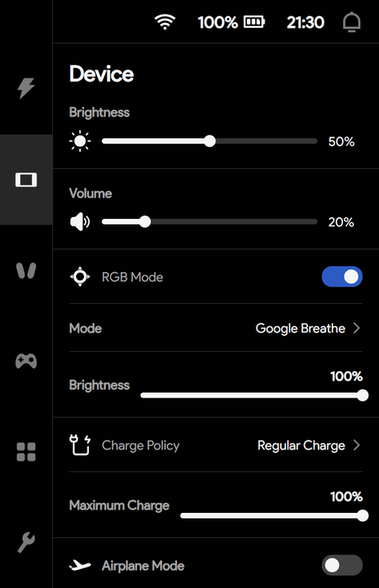Select the Device screen sidebar icon
Viewport: 379px width, 588px height.
point(26,180)
